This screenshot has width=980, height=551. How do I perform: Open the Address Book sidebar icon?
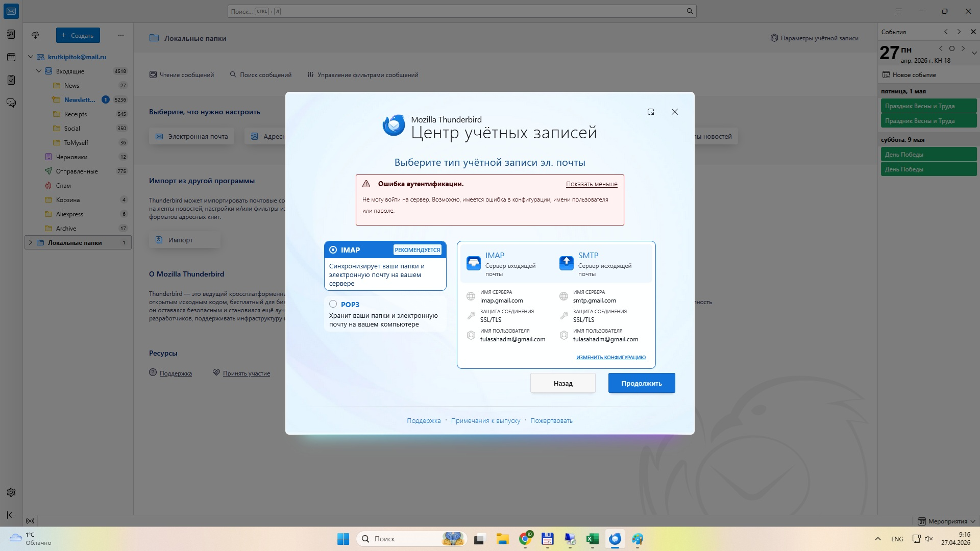coord(11,34)
